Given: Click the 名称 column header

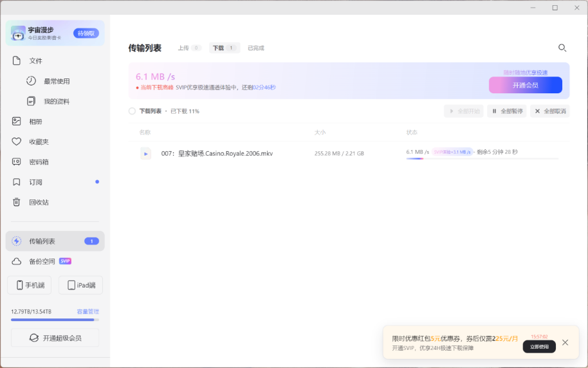Looking at the screenshot, I should click(145, 133).
